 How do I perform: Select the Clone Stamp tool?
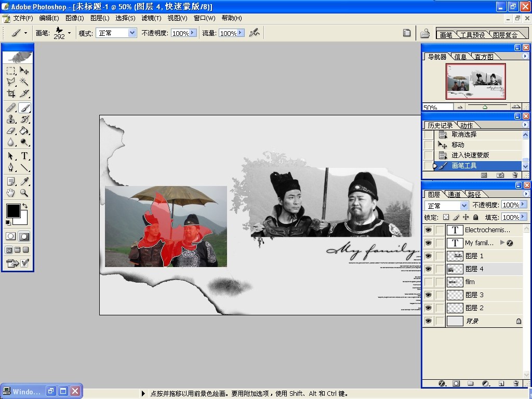11,119
